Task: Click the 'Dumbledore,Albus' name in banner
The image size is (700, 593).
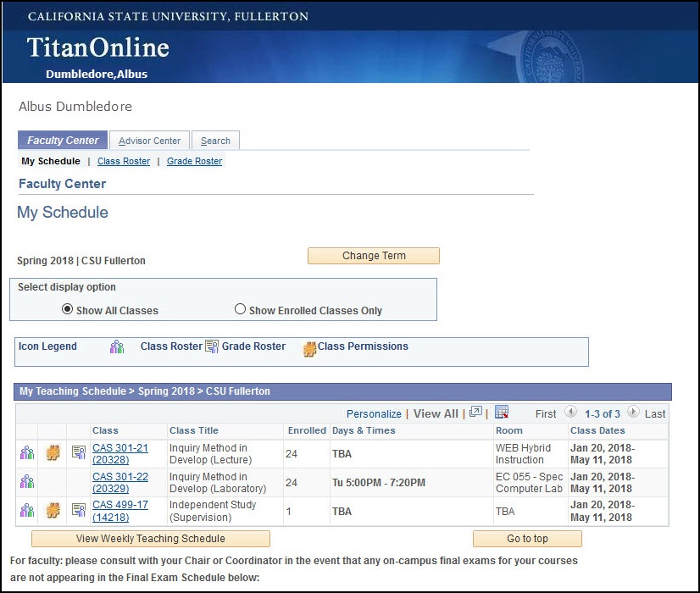Action: pos(97,74)
